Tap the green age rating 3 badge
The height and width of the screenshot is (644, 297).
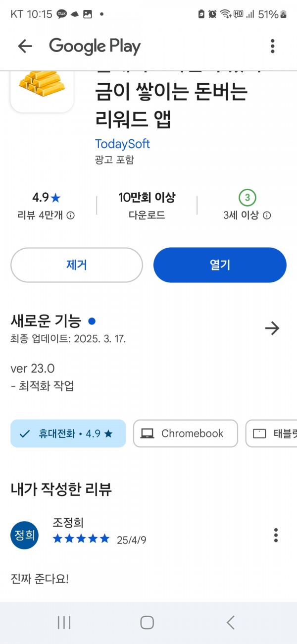[247, 198]
